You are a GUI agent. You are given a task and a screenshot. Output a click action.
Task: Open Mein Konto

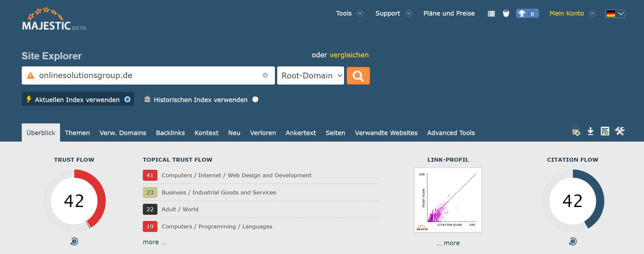click(566, 13)
